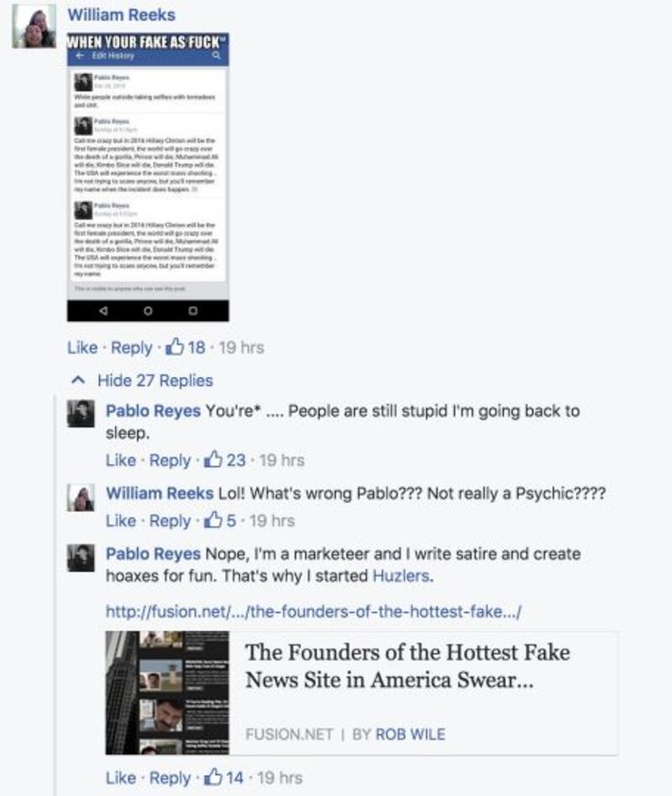Like William Reeks' meme image comment
Image resolution: width=672 pixels, height=796 pixels.
(x=82, y=347)
